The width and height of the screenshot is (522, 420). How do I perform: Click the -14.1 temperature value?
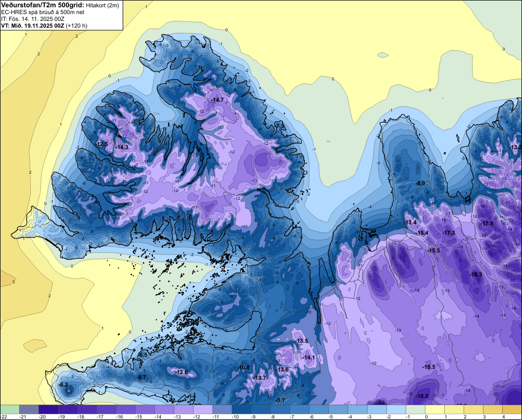tap(309, 357)
